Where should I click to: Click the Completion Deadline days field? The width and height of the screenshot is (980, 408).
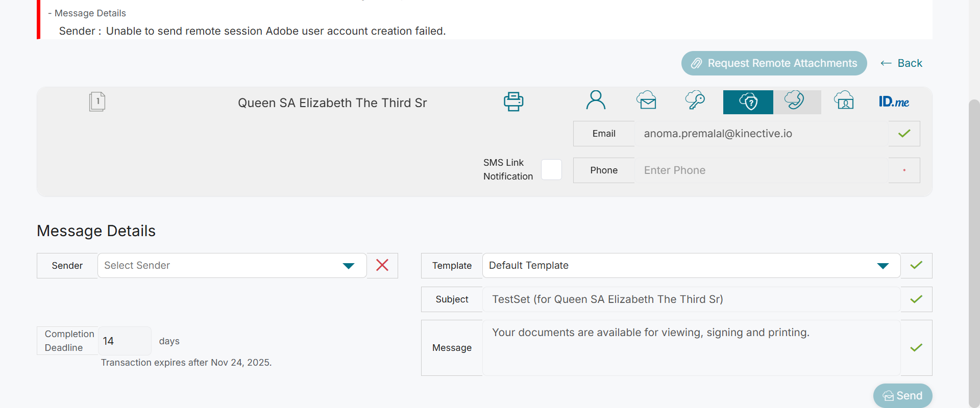point(124,341)
